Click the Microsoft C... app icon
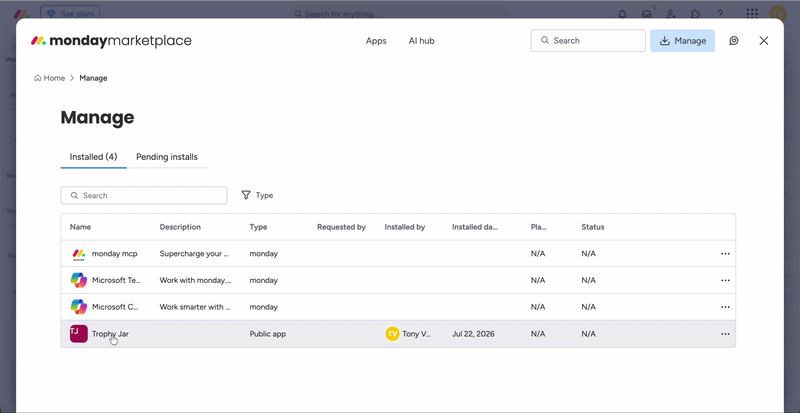This screenshot has height=413, width=800. point(79,307)
